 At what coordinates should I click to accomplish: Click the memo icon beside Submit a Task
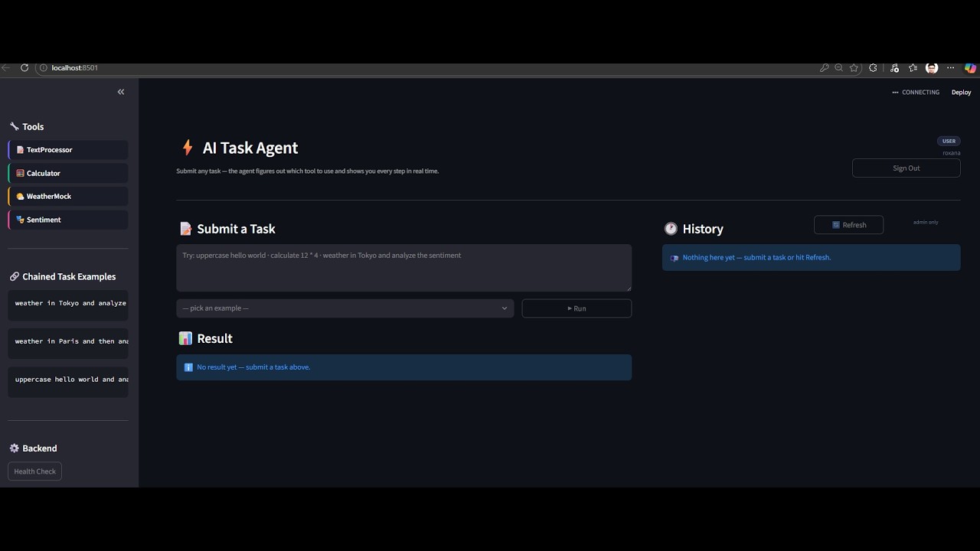pos(185,229)
